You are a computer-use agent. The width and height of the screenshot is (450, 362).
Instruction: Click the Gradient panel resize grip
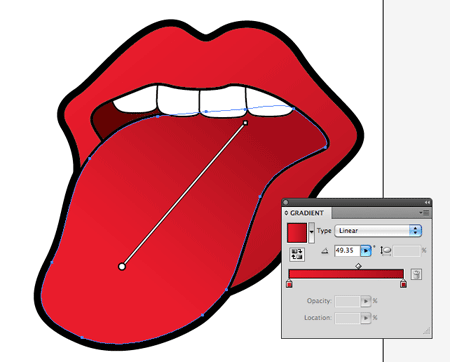click(x=427, y=331)
